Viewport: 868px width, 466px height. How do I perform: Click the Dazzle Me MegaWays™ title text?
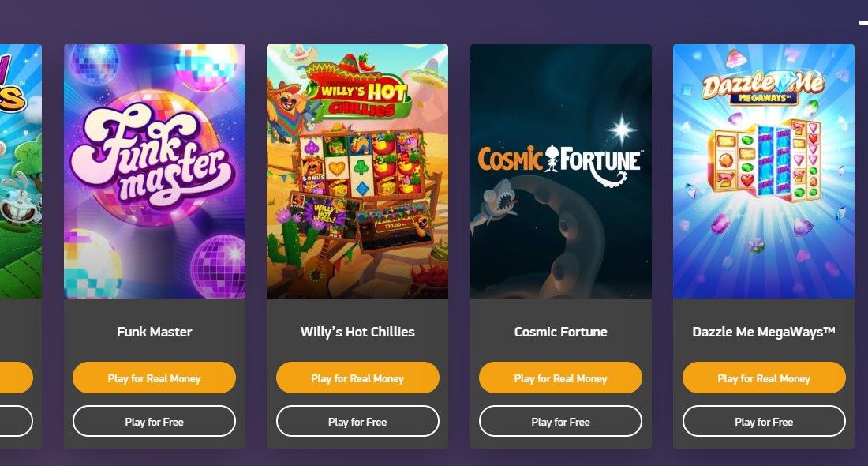pos(763,332)
